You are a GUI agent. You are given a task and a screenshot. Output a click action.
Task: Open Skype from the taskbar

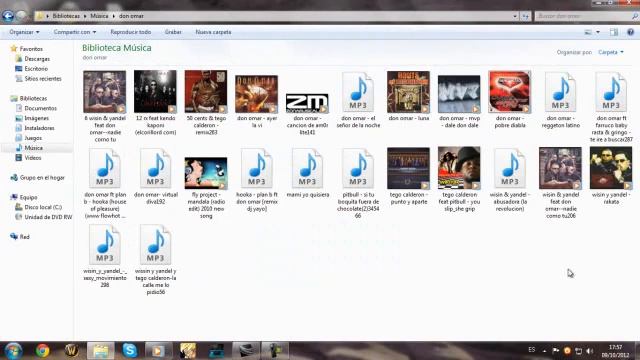coord(130,350)
